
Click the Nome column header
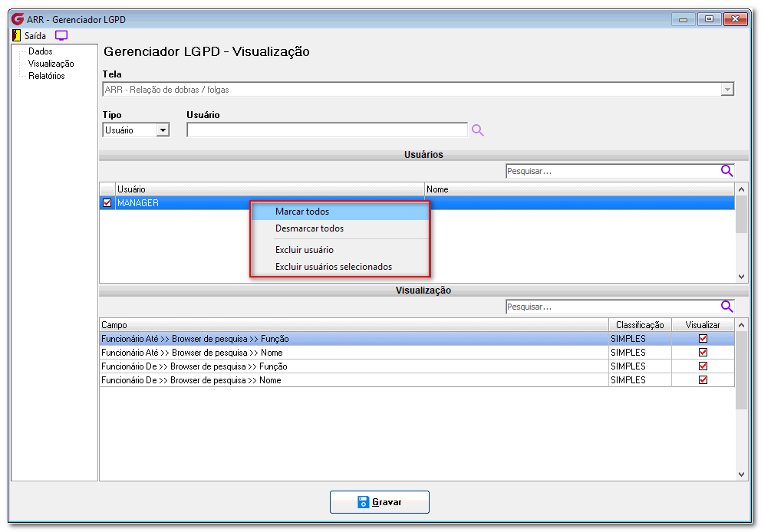click(579, 189)
